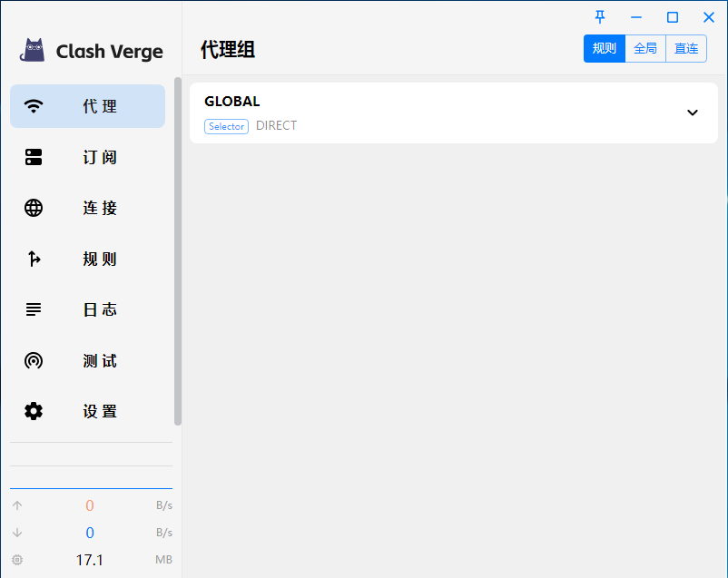Click the memory chip icon by 17.1 MB
728x578 pixels.
(x=17, y=560)
